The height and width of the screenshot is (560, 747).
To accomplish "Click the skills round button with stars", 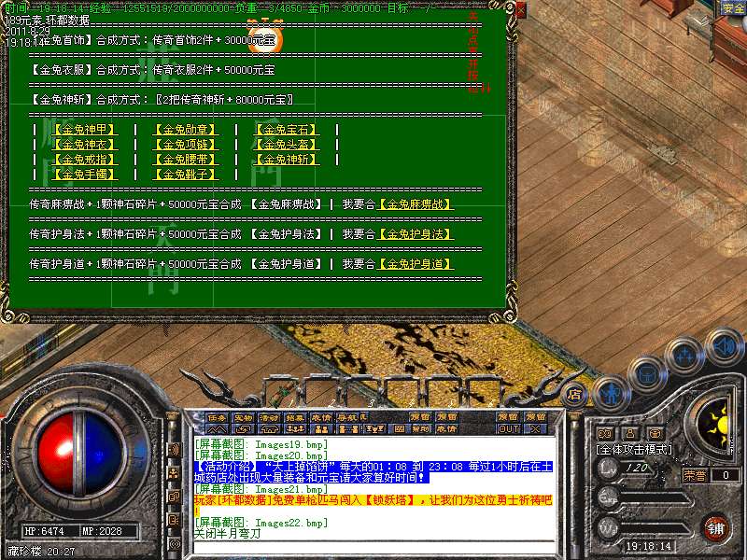I will [684, 356].
